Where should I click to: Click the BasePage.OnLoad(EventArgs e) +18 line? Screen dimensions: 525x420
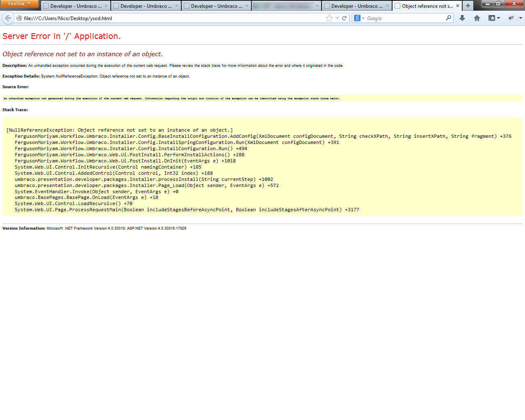[87, 197]
